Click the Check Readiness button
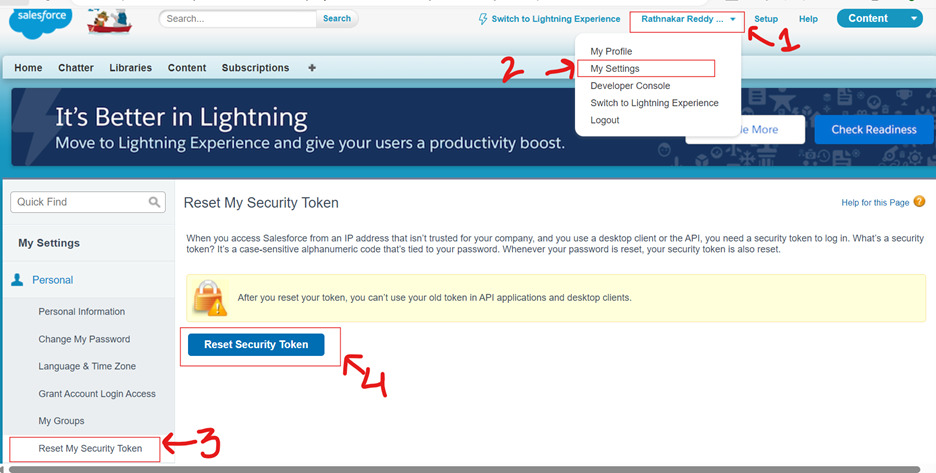The height and width of the screenshot is (473, 936). point(873,130)
